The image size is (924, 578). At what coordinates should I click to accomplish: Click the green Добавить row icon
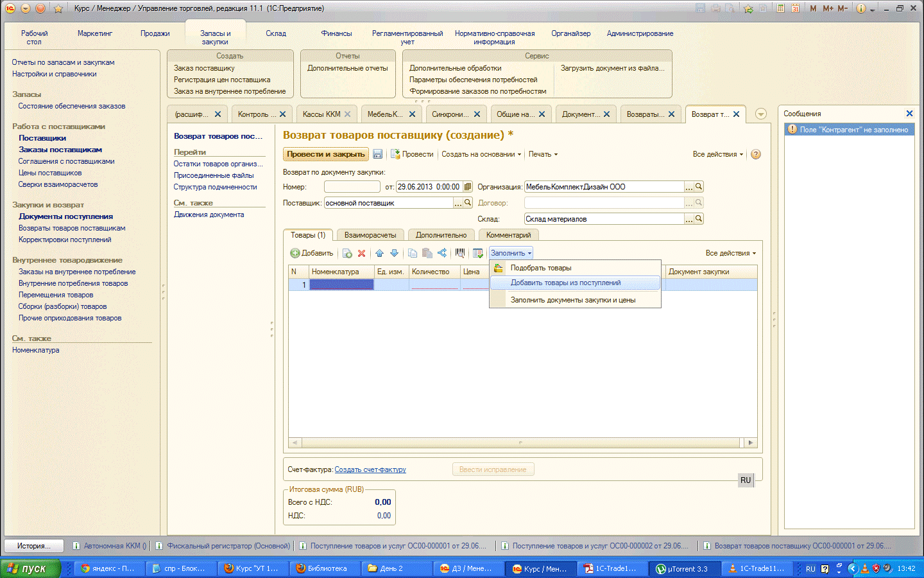click(x=295, y=253)
